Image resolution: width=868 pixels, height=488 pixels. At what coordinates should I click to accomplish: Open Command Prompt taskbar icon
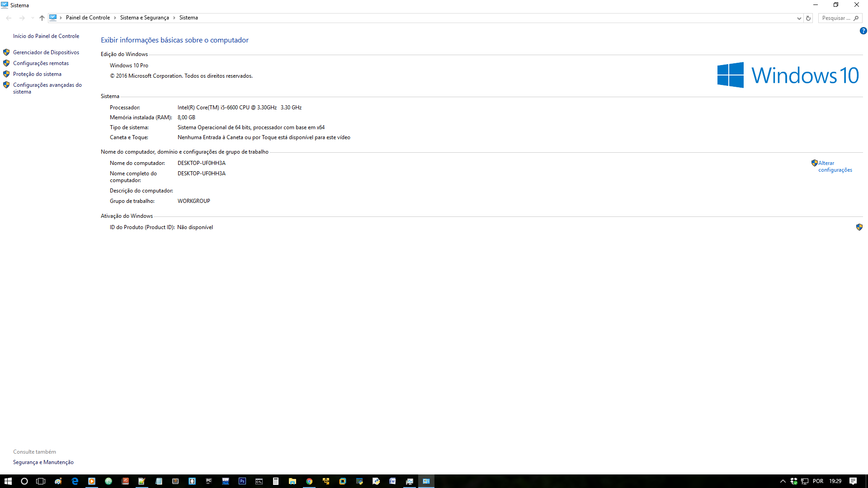tap(259, 481)
